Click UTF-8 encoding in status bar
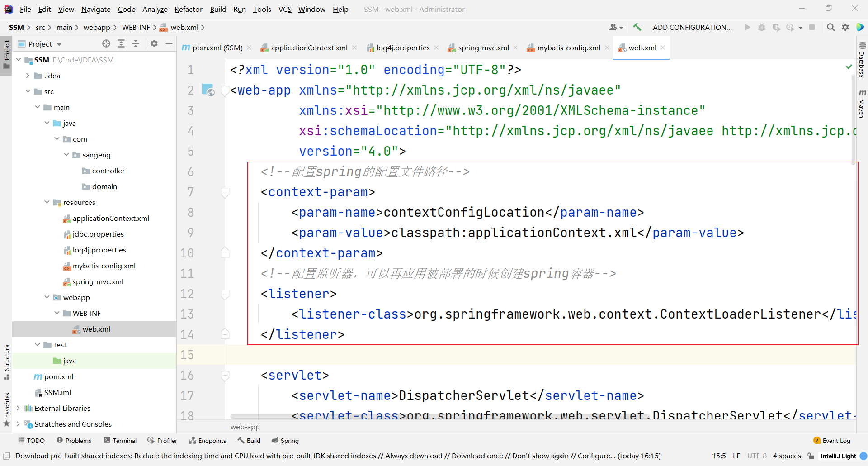Image resolution: width=868 pixels, height=466 pixels. (x=757, y=456)
